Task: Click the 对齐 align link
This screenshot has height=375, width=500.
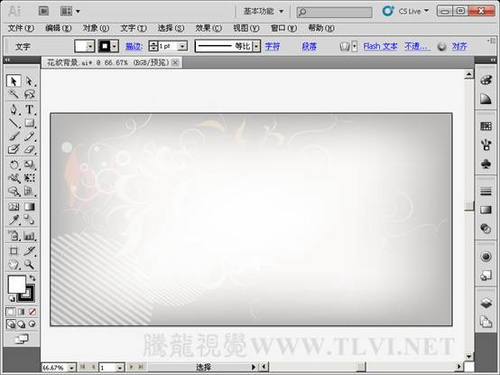Action: click(459, 46)
